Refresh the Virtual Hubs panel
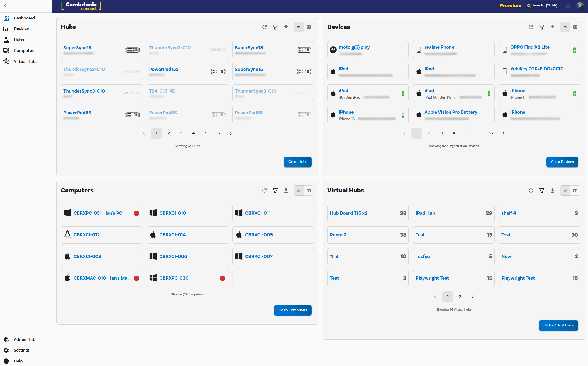The width and height of the screenshot is (588, 366). [531, 191]
